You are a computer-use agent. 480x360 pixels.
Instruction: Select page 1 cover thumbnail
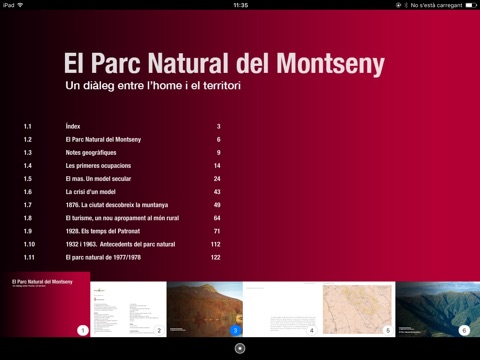tap(45, 305)
